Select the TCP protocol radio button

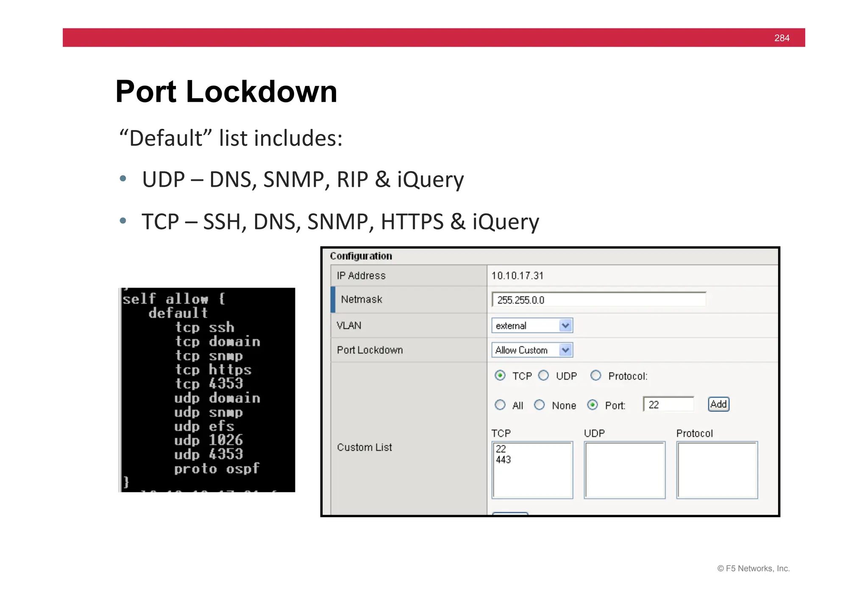point(500,376)
